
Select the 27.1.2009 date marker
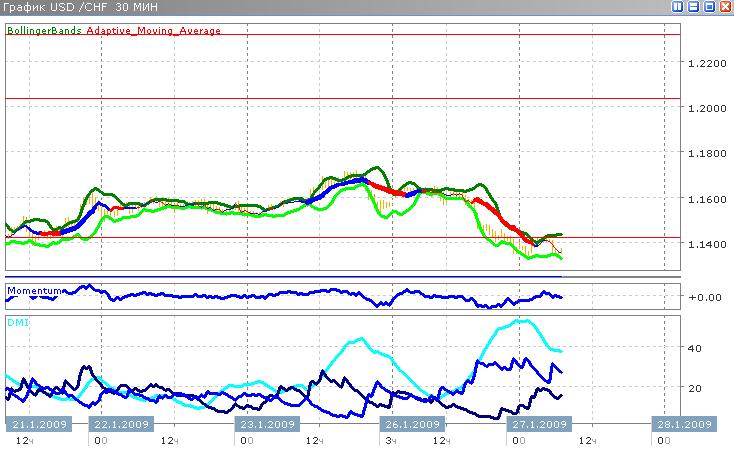(531, 423)
